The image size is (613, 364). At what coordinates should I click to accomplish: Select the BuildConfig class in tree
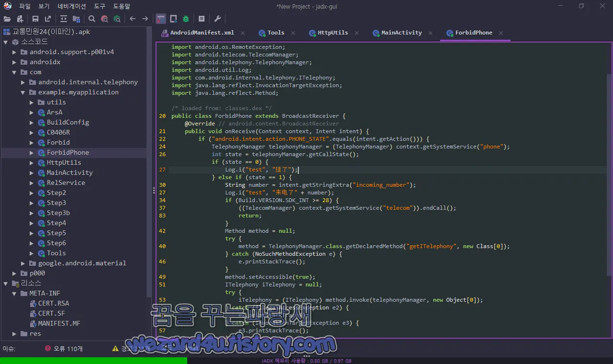[68, 122]
